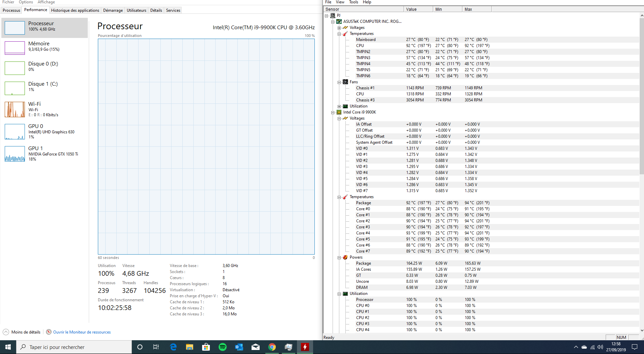Expand the mainboard Voltages node
644x354 pixels.
pos(339,28)
